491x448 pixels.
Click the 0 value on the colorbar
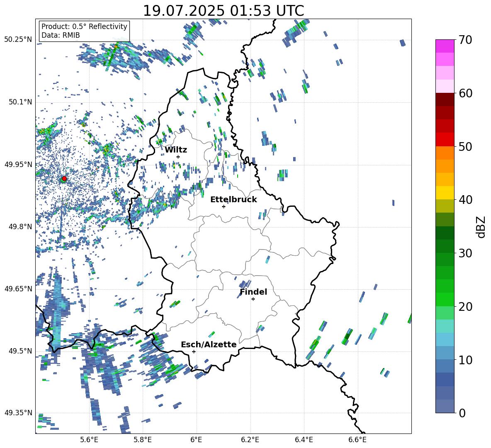tap(462, 413)
